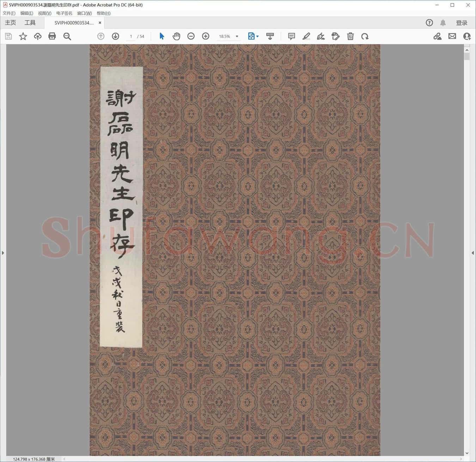Go to next page arrow

(115, 36)
